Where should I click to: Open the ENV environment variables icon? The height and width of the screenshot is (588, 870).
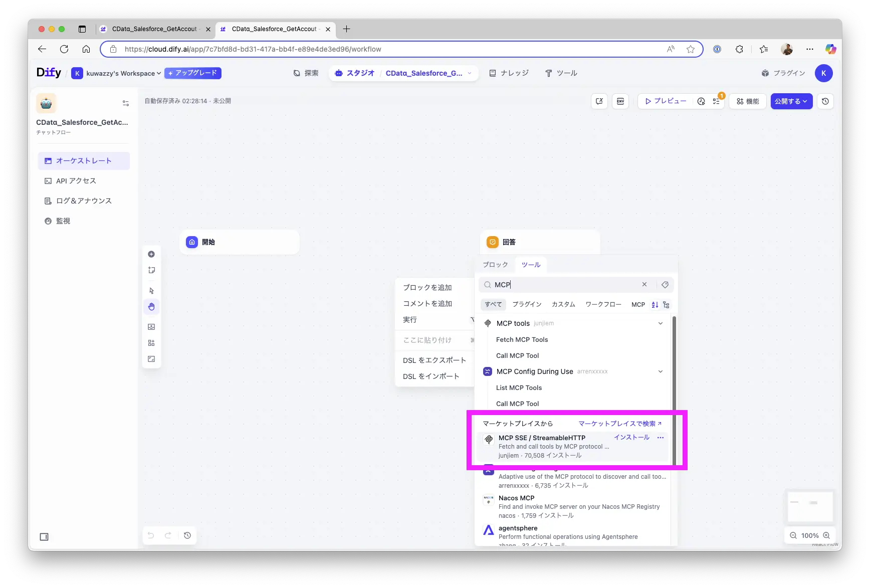(620, 101)
